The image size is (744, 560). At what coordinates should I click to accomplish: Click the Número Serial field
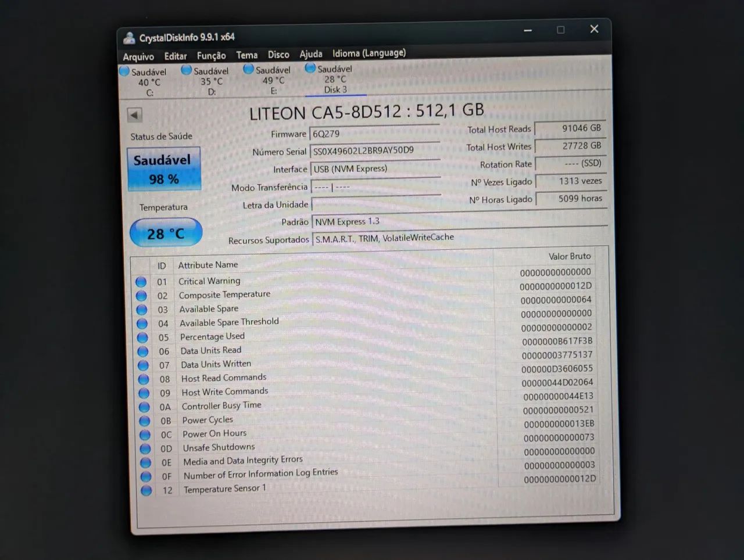pos(375,151)
